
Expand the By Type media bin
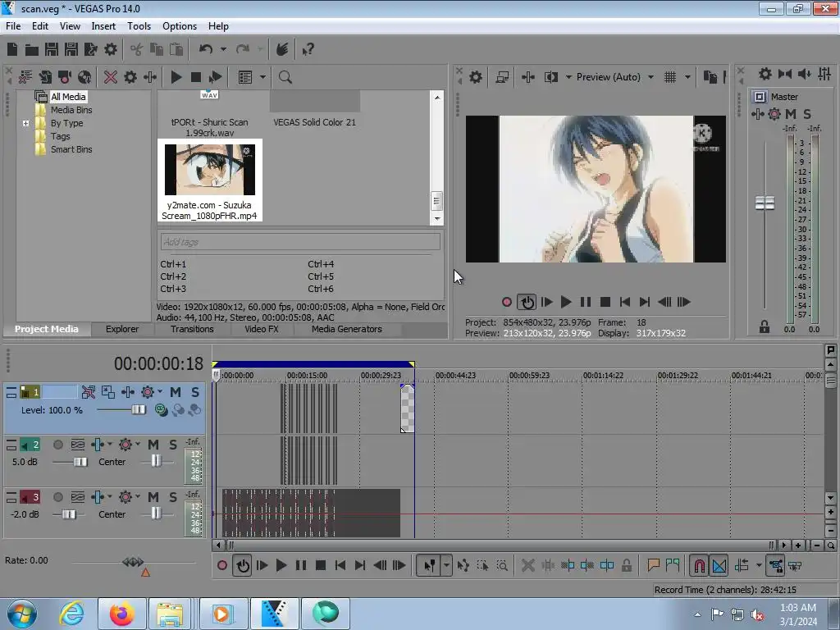coord(25,123)
